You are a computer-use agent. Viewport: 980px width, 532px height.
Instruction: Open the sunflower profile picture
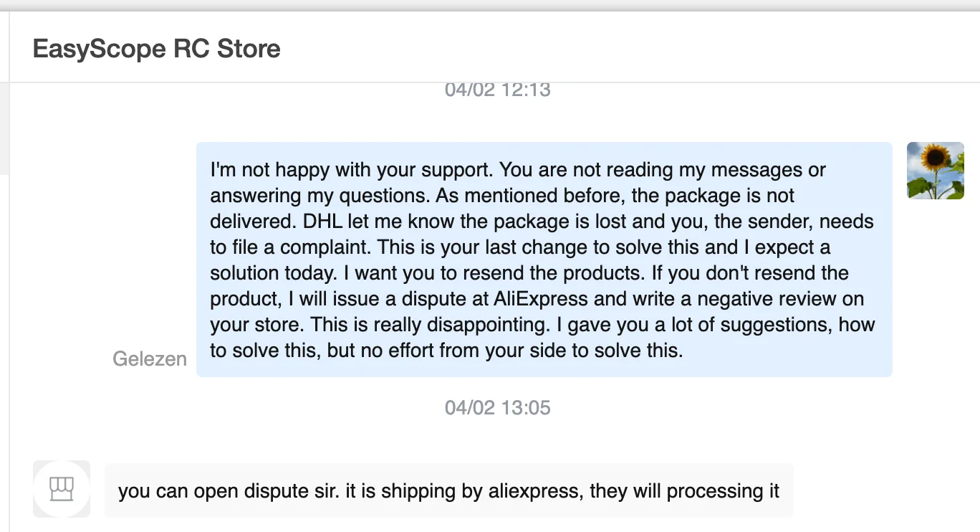(935, 171)
